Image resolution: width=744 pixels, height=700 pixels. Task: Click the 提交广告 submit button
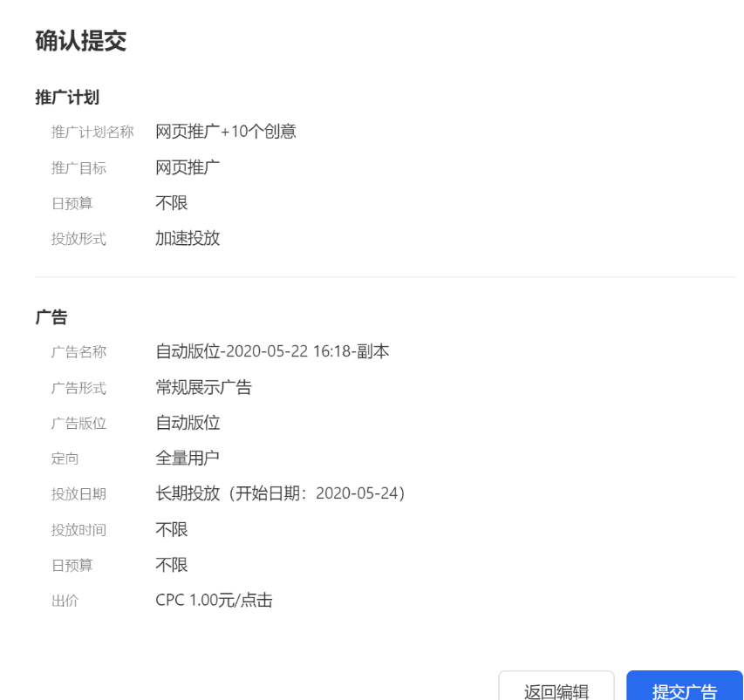pyautogui.click(x=686, y=690)
